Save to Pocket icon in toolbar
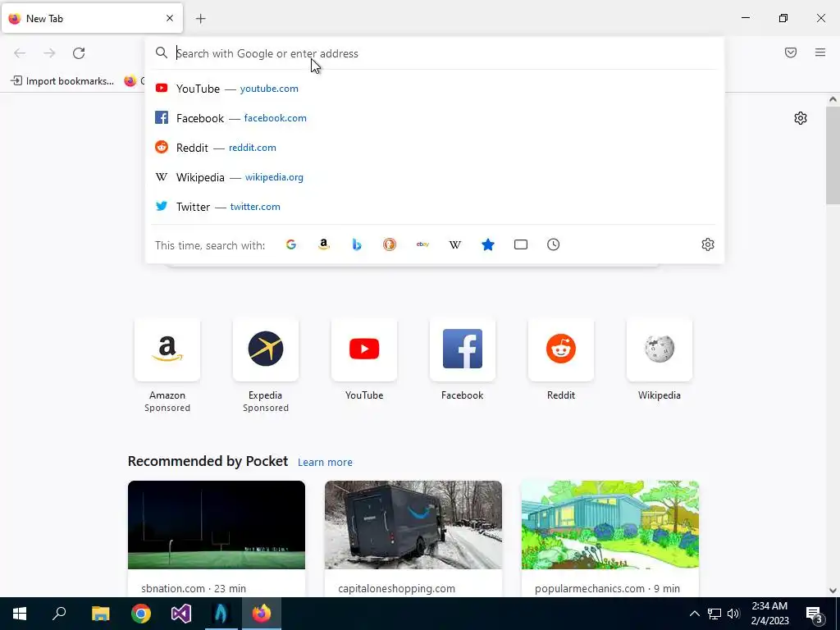Screen dimensions: 840x630 click(x=791, y=52)
